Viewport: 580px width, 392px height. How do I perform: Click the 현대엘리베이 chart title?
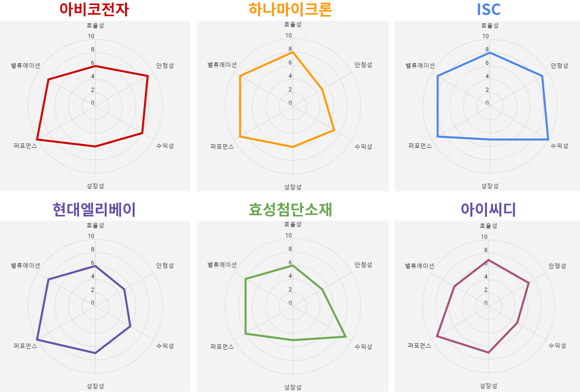pyautogui.click(x=94, y=210)
